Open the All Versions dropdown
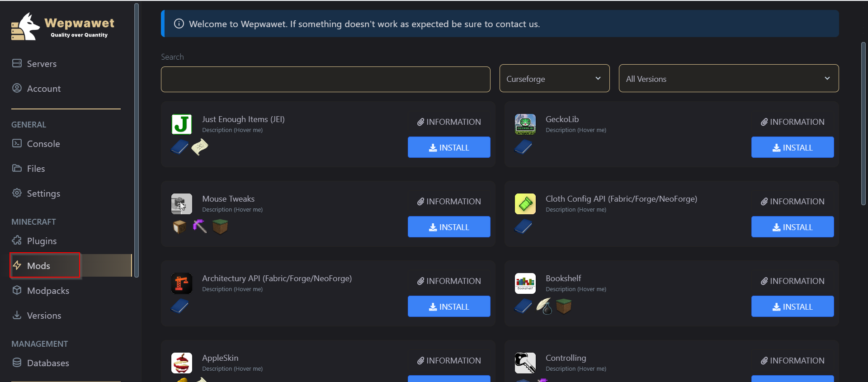This screenshot has height=382, width=868. point(729,78)
